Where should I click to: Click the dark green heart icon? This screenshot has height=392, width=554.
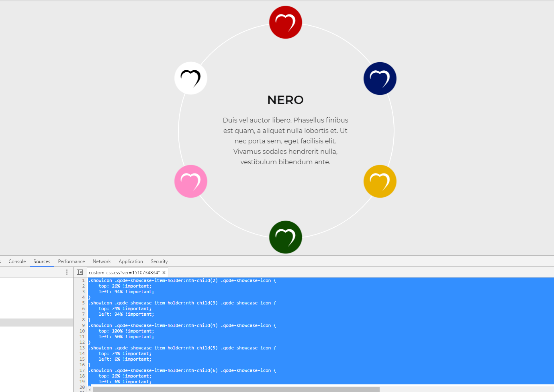point(285,237)
